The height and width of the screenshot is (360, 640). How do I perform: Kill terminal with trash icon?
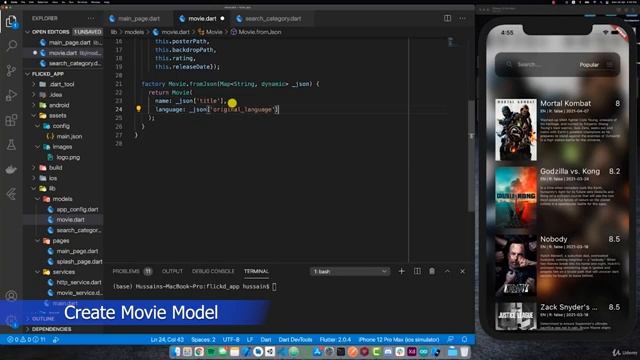pos(432,271)
